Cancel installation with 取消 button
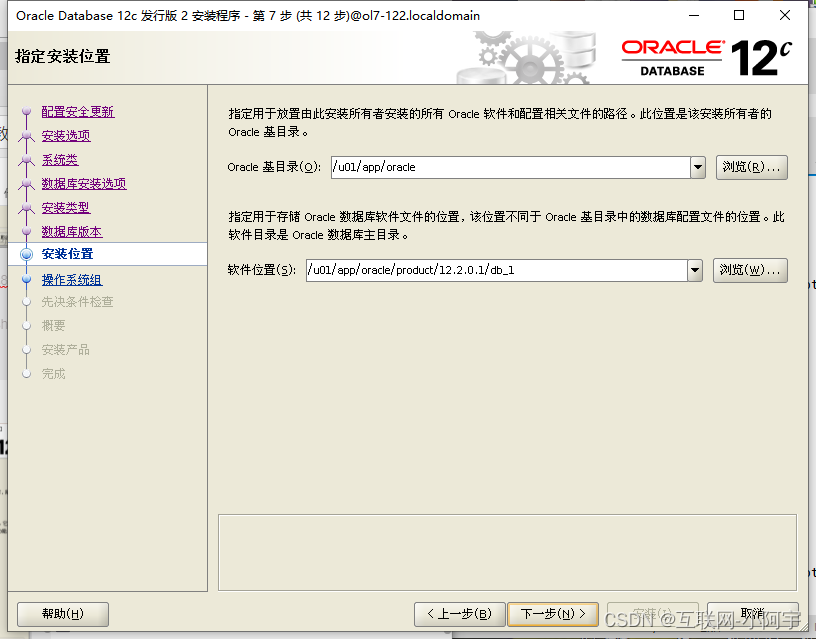The height and width of the screenshot is (639, 816). coord(753,614)
